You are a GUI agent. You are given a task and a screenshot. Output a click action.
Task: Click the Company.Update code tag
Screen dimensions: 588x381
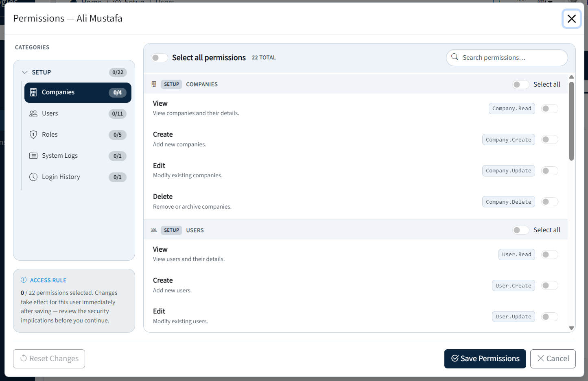pyautogui.click(x=509, y=171)
